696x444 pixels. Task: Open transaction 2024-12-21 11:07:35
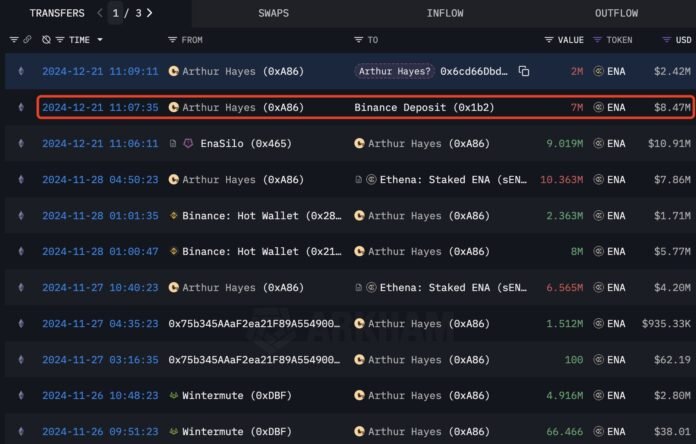point(100,107)
